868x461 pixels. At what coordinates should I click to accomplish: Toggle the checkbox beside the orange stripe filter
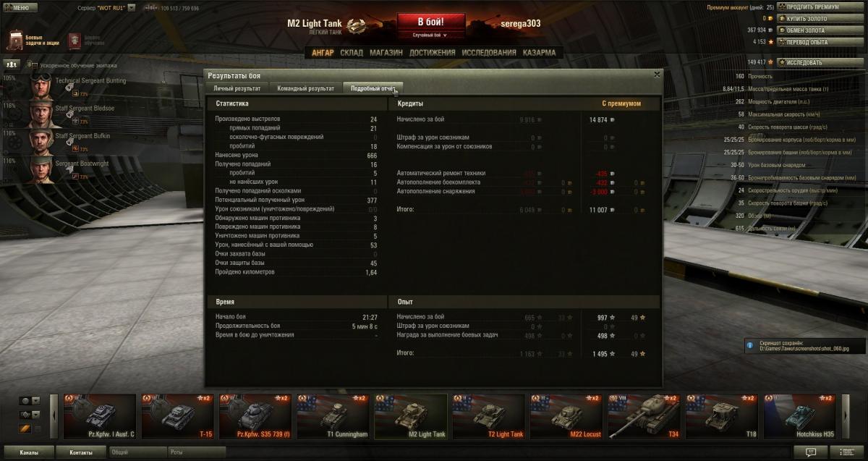tap(37, 429)
